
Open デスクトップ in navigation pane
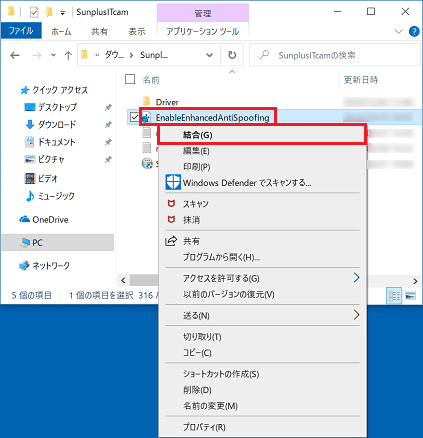pos(51,107)
